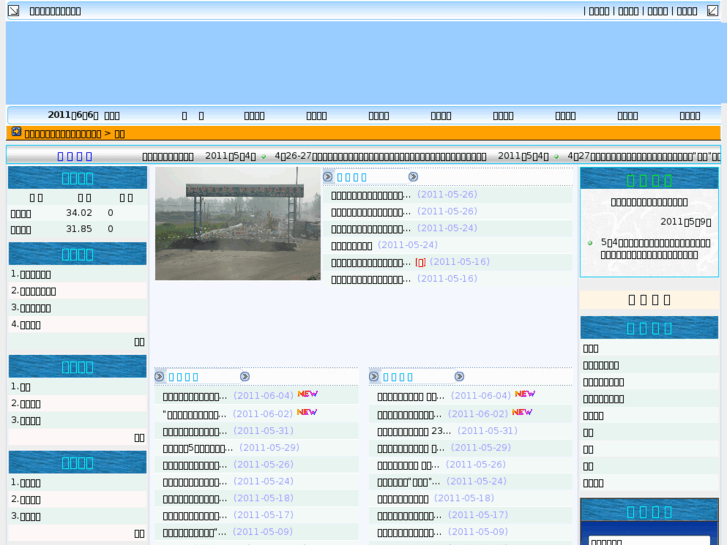Open the 2011-05-24 headline containing a quoted phrase

coord(409,482)
